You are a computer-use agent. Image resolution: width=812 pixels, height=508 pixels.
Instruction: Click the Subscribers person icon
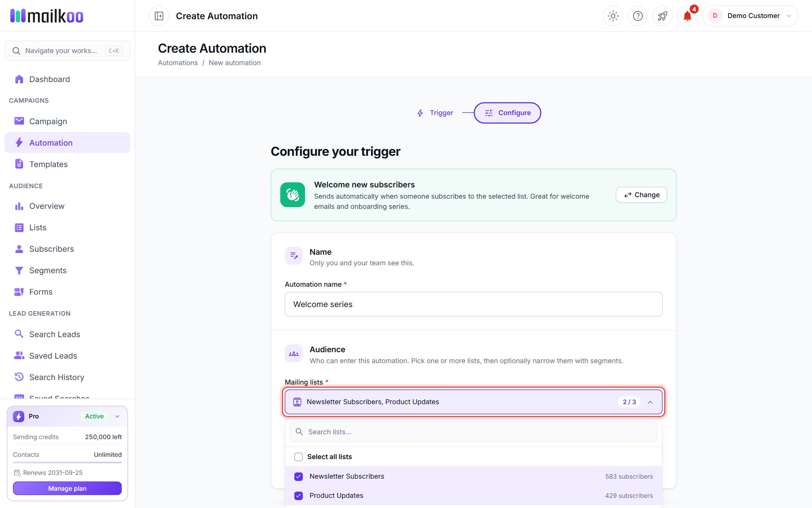tap(19, 249)
